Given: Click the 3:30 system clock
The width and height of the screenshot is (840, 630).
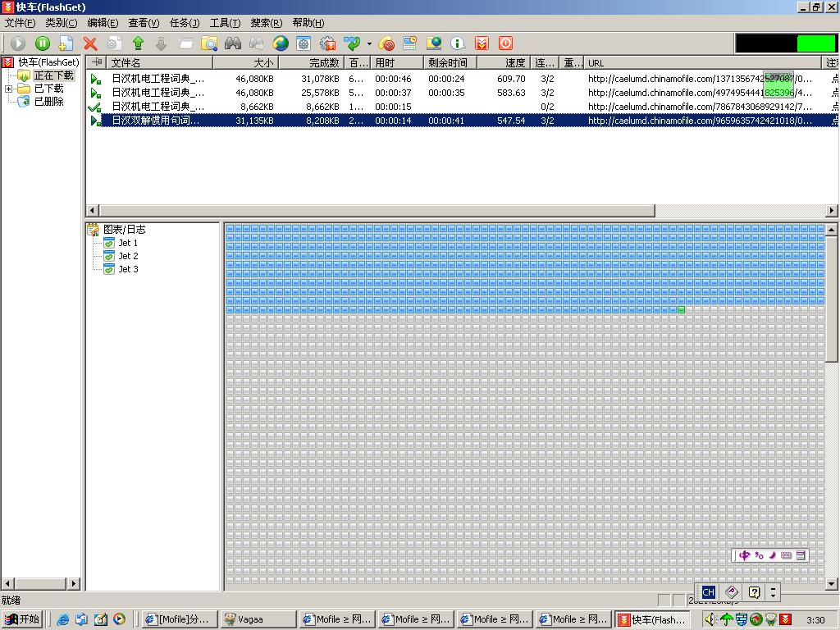Looking at the screenshot, I should pos(816,620).
